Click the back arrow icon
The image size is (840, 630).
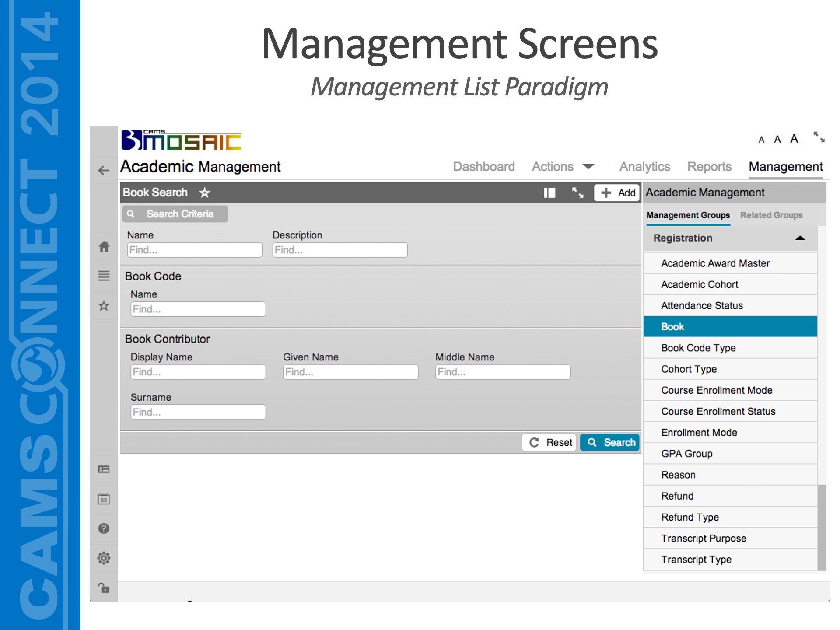pyautogui.click(x=104, y=170)
